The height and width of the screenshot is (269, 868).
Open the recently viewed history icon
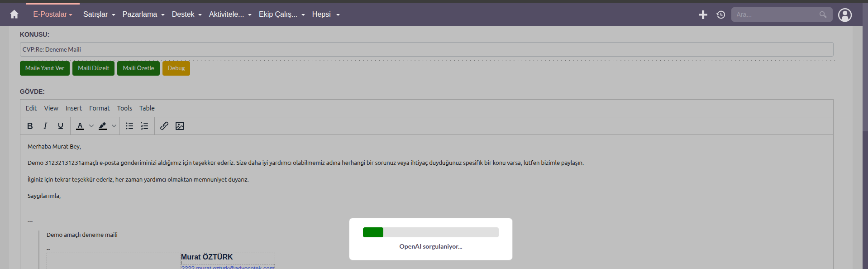(x=721, y=15)
